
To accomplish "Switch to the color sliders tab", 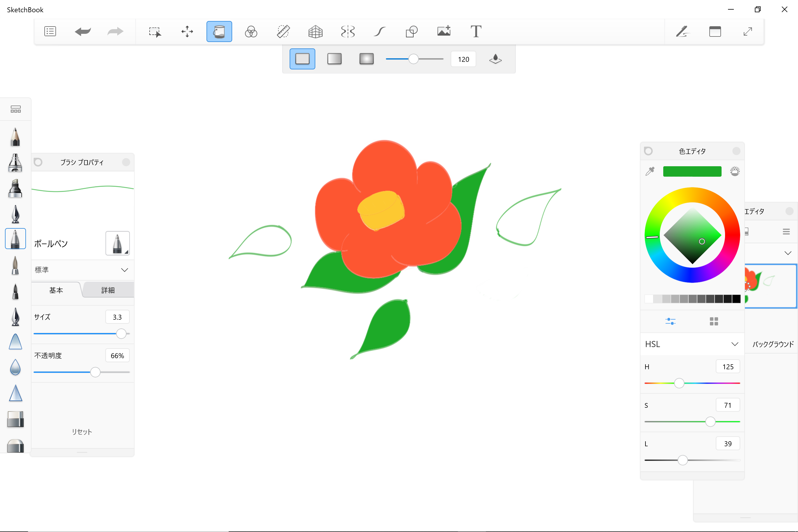I will coord(671,321).
